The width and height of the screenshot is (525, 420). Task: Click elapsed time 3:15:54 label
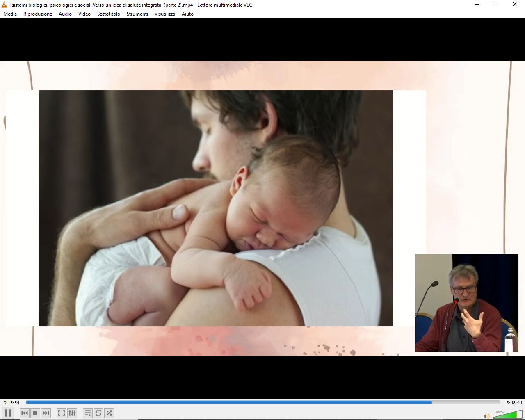pos(11,403)
